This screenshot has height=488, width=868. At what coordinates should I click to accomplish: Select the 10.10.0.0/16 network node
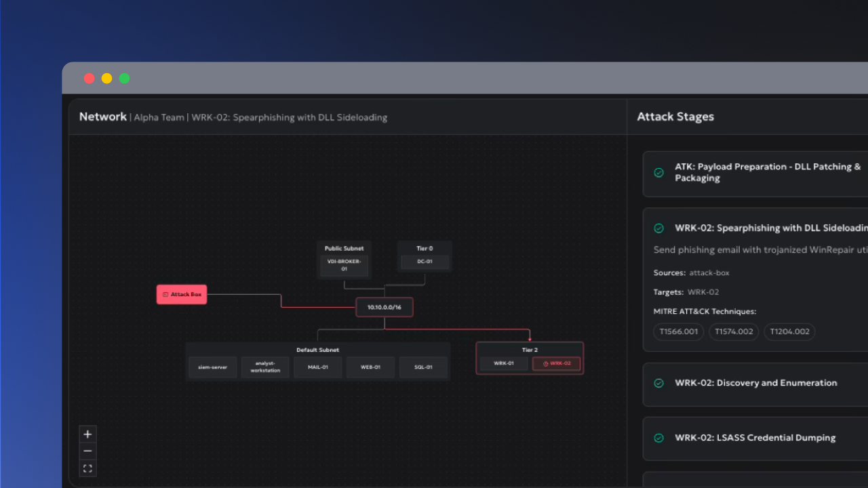coord(384,307)
